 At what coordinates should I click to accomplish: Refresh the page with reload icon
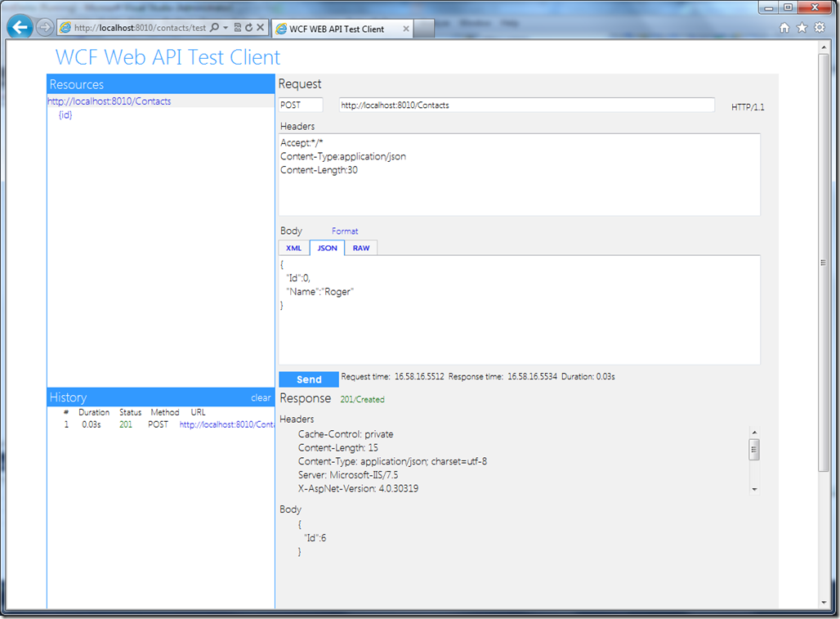coord(248,27)
